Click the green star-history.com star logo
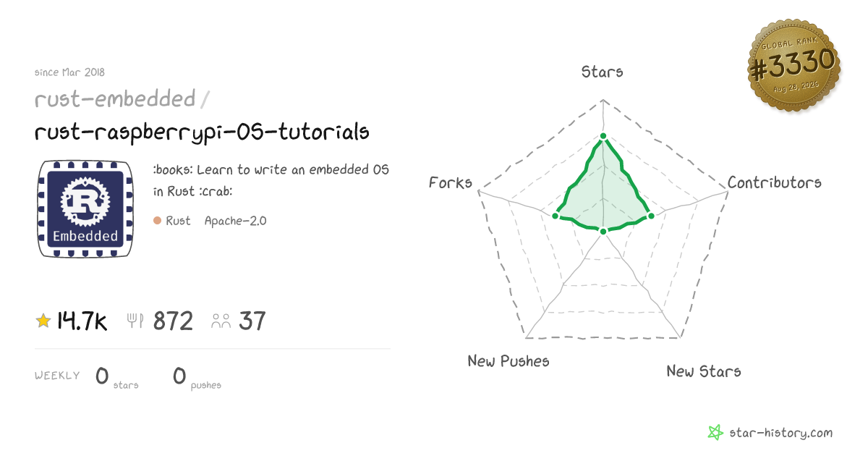 [715, 433]
